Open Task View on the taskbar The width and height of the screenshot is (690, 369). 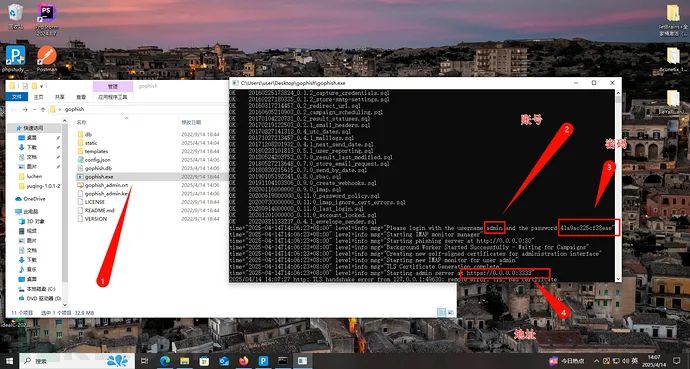point(145,361)
